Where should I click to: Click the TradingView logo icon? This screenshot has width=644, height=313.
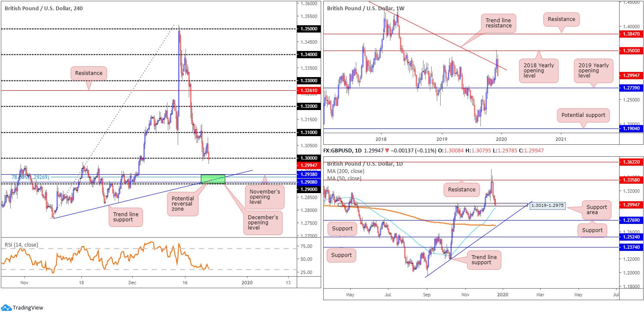click(x=6, y=307)
